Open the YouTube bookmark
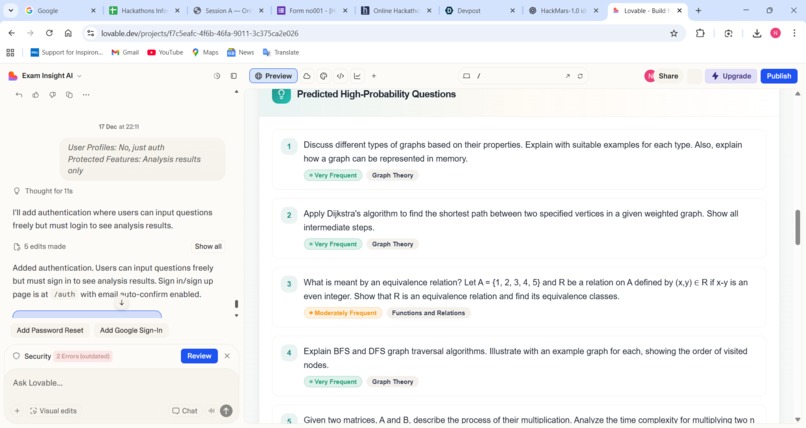The height and width of the screenshot is (428, 806). [x=165, y=52]
